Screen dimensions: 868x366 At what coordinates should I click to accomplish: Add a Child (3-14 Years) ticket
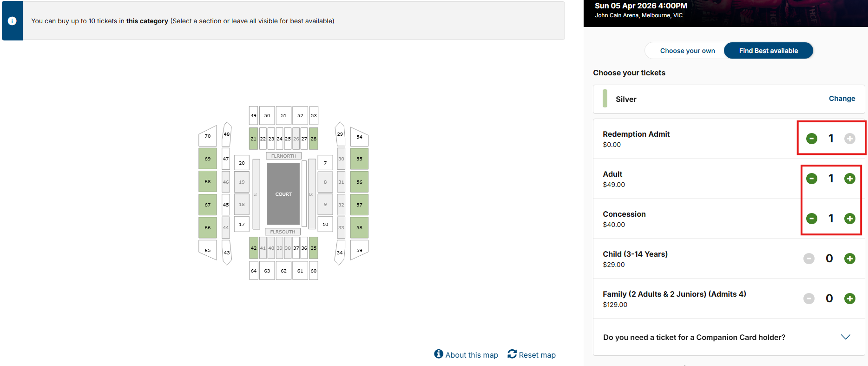[849, 259]
